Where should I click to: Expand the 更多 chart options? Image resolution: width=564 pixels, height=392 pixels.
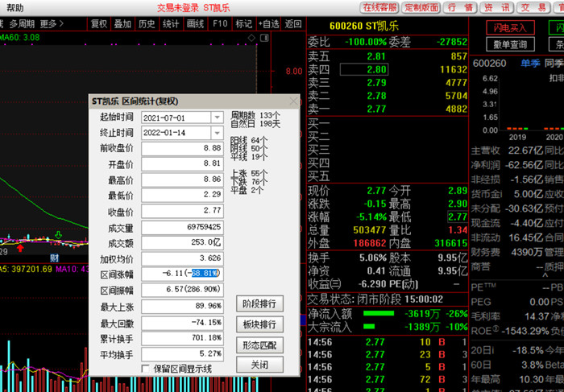[52, 24]
